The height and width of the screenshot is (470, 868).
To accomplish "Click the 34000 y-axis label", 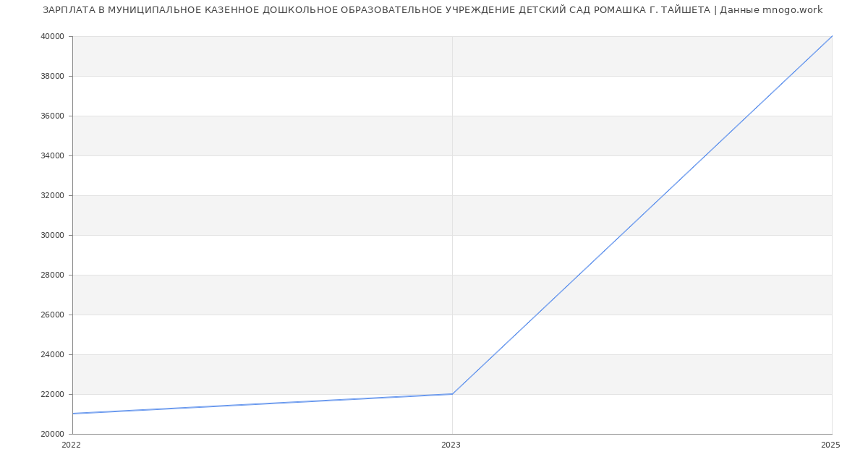I will click(x=52, y=155).
